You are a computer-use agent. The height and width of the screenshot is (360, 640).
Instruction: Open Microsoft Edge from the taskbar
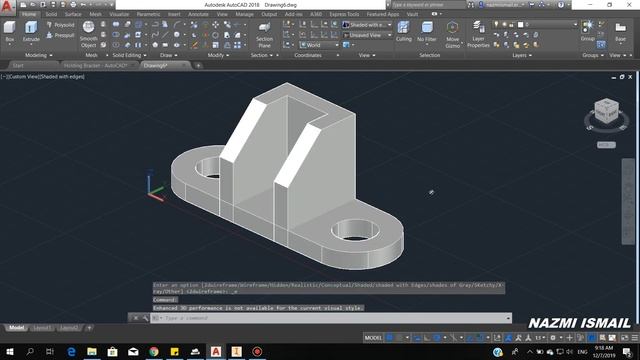tap(71, 351)
